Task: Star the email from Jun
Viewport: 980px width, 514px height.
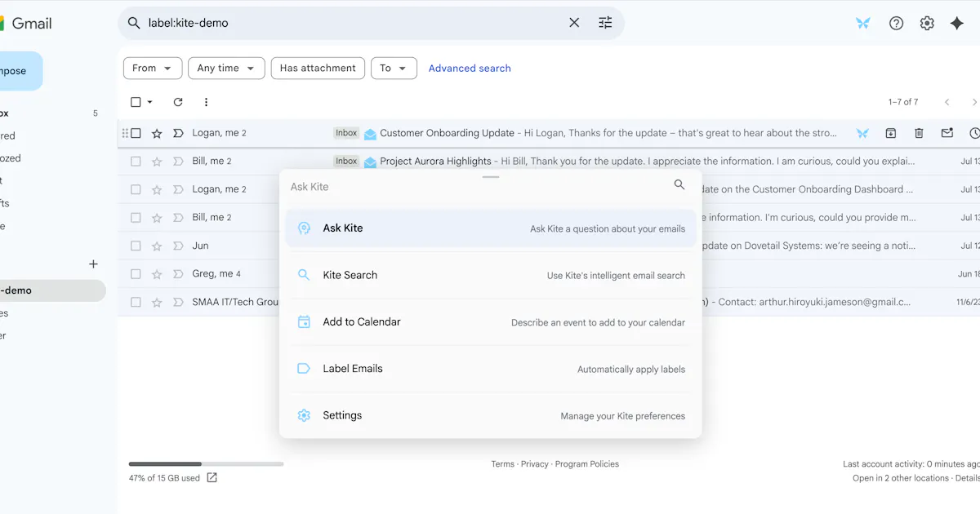Action: click(x=157, y=246)
